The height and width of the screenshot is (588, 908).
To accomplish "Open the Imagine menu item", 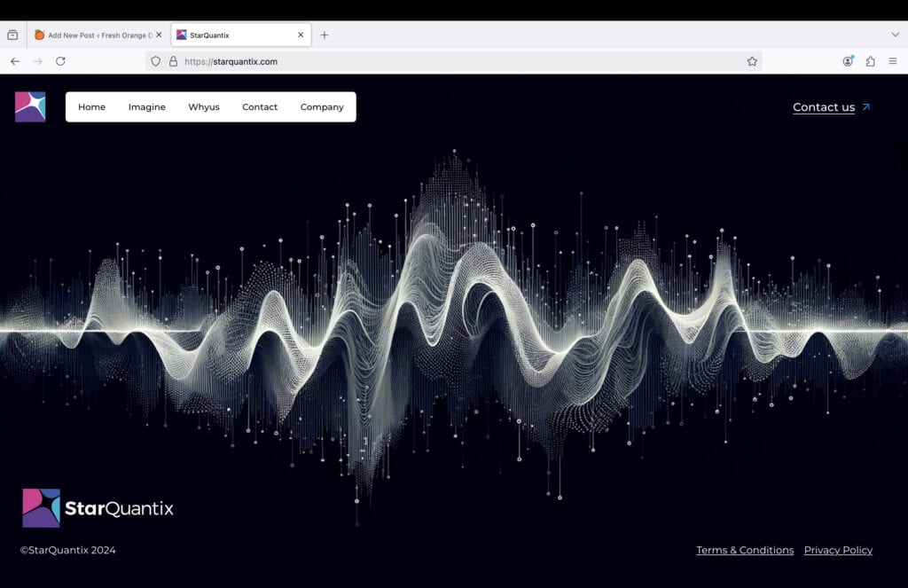I will tap(146, 107).
